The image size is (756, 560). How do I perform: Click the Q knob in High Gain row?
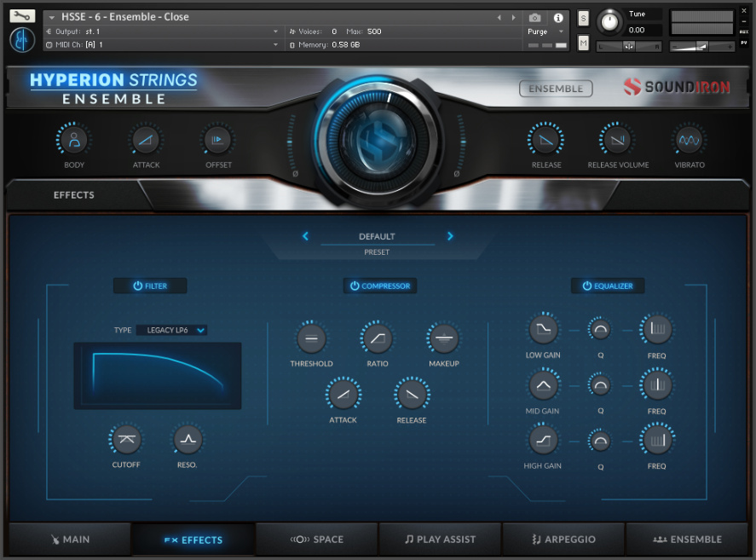coord(600,441)
